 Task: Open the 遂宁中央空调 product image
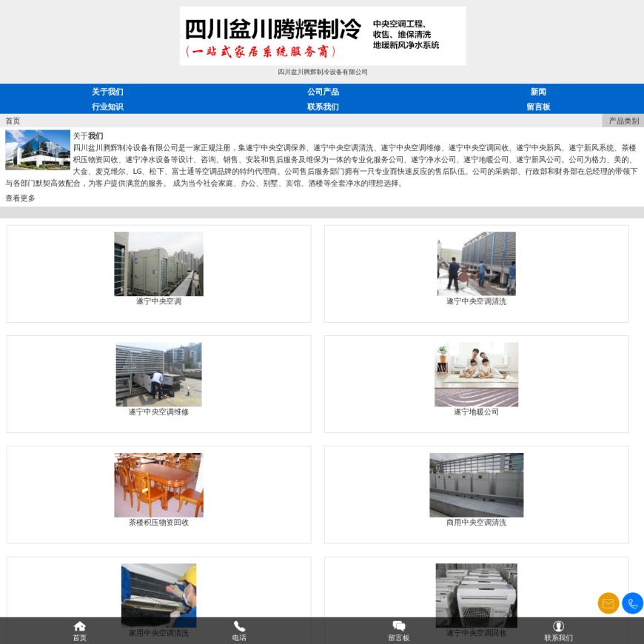(158, 264)
